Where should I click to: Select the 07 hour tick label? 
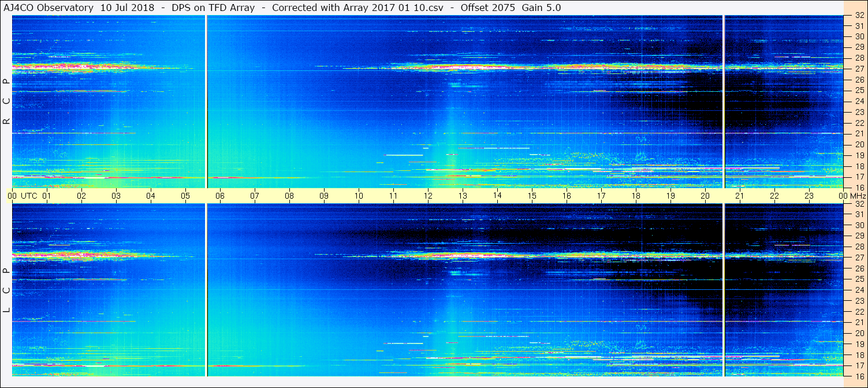255,196
